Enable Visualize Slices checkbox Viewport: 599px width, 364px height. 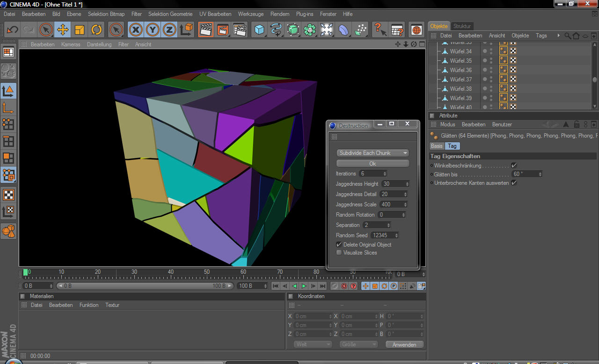(339, 253)
